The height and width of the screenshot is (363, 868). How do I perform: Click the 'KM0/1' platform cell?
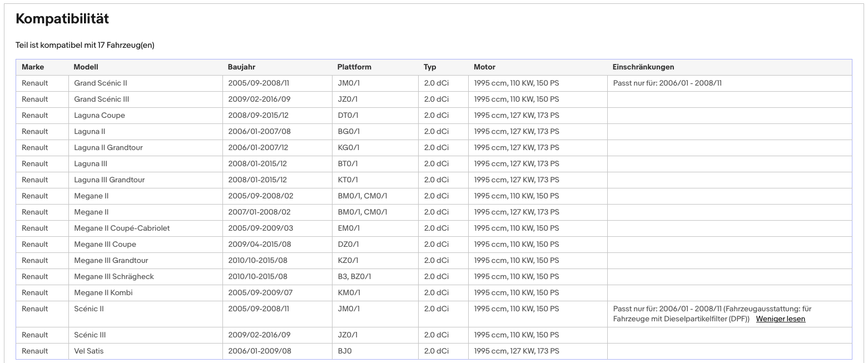tap(375, 292)
